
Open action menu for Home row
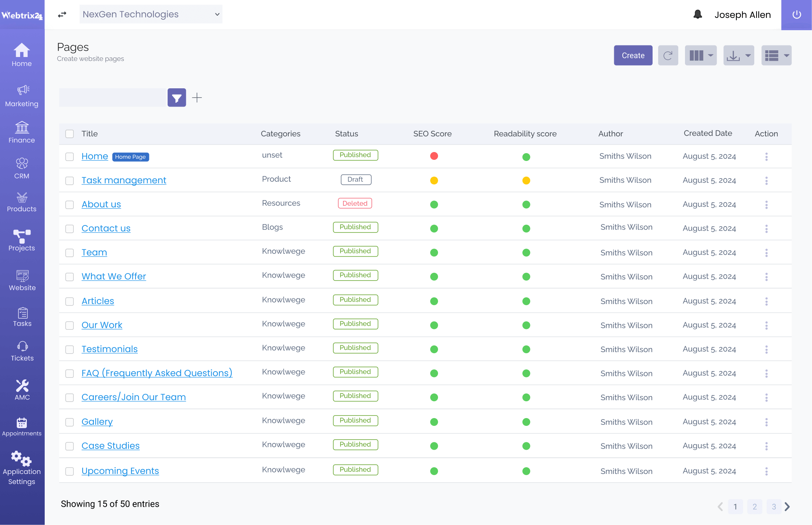click(x=766, y=156)
